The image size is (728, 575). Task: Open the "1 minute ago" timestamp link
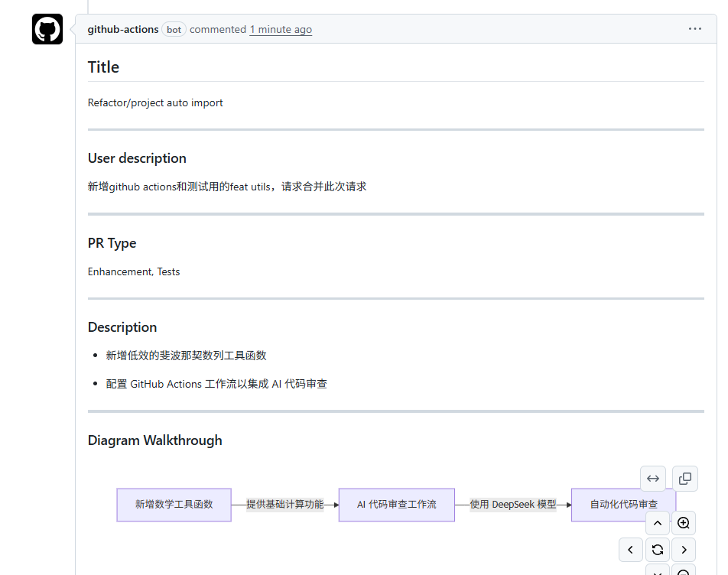coord(281,30)
